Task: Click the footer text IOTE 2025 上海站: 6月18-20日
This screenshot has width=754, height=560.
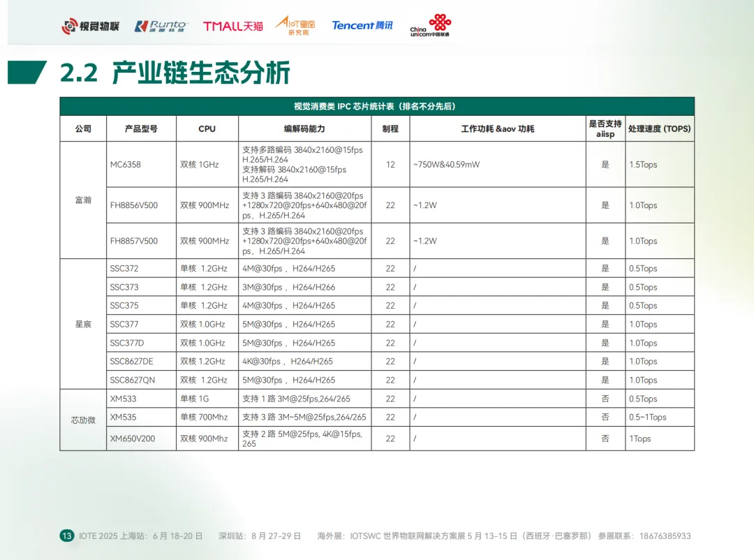Action: tap(141, 536)
